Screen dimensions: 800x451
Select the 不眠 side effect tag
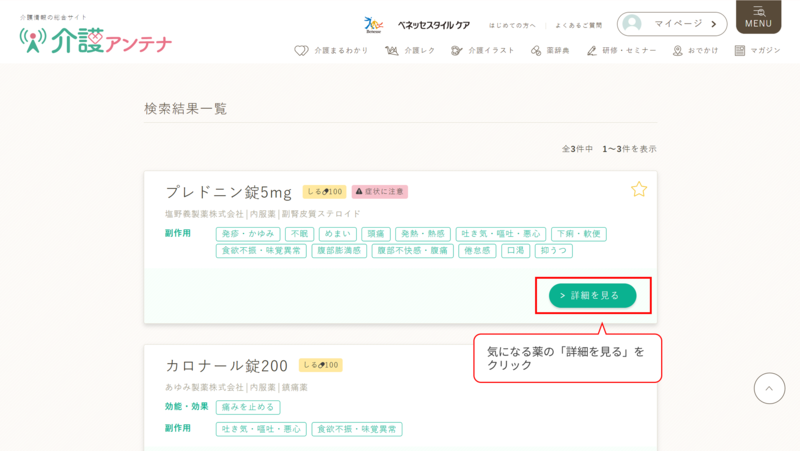tap(299, 234)
